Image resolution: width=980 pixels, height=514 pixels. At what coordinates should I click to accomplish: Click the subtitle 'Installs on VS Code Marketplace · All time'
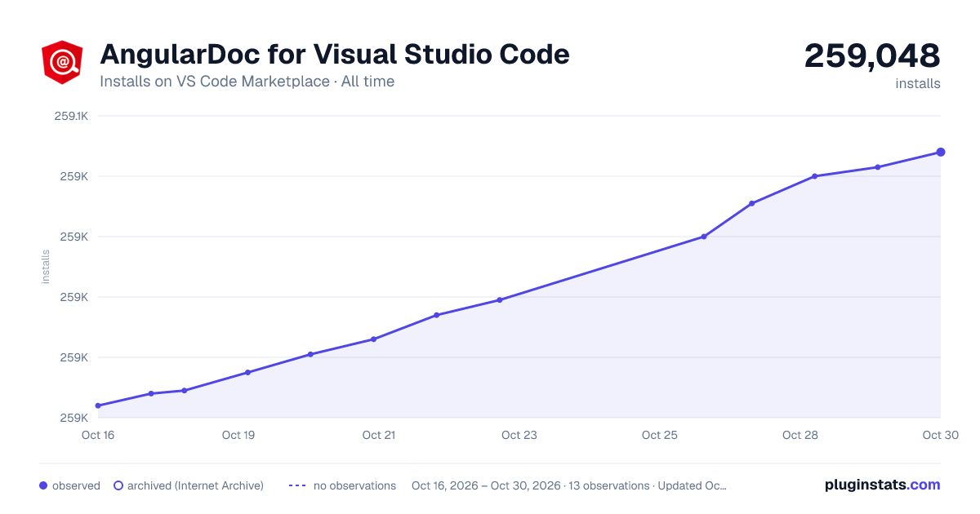click(247, 82)
